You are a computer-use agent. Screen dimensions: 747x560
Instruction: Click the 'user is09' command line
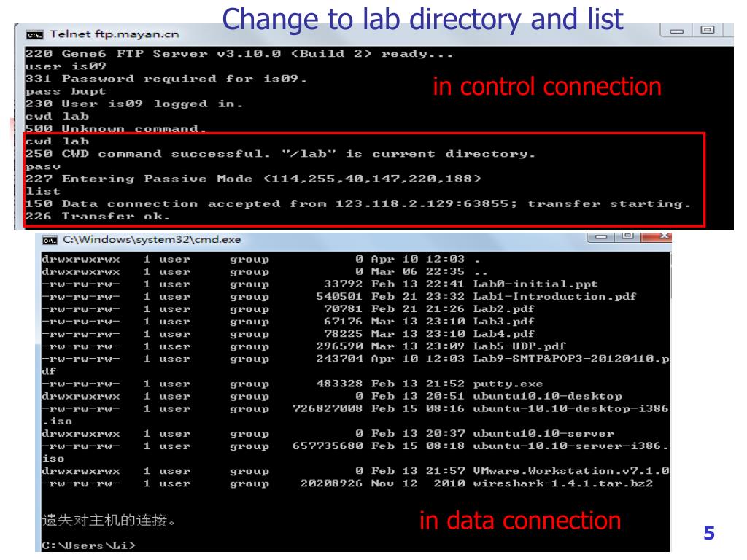(x=66, y=66)
